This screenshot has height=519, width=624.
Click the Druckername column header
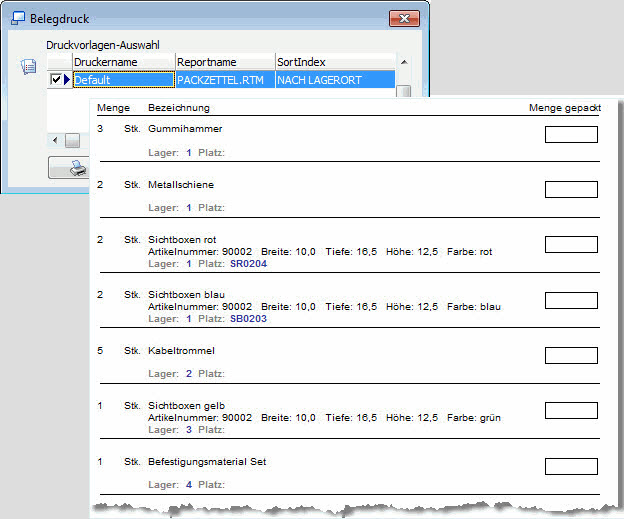pos(123,62)
